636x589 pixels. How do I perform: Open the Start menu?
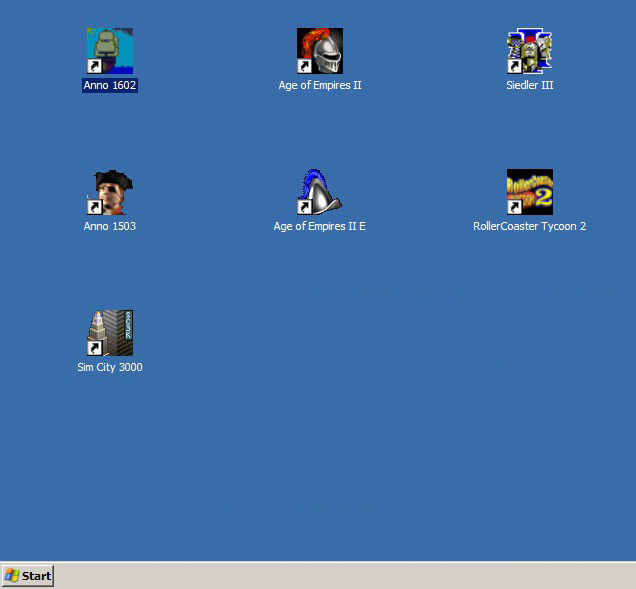[x=28, y=575]
